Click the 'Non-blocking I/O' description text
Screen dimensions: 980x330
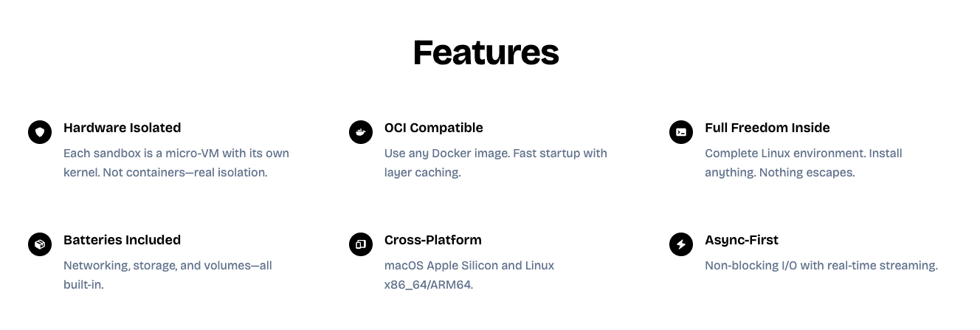(821, 266)
